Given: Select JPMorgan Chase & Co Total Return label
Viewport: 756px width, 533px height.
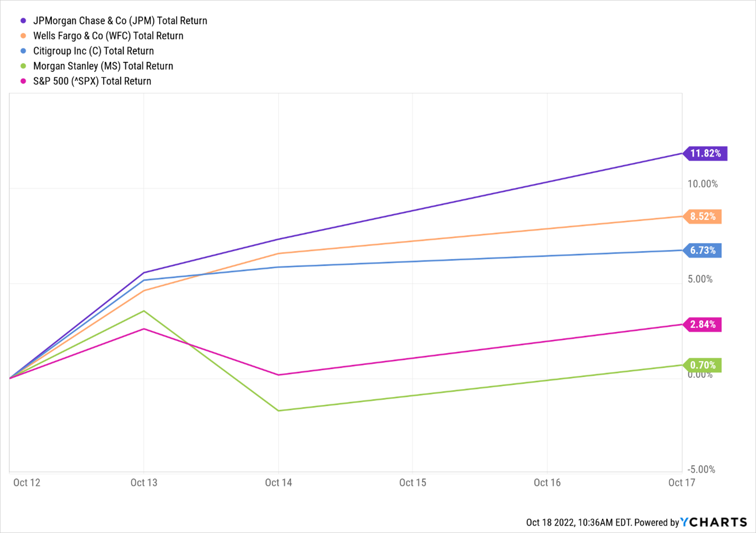Looking at the screenshot, I should pos(120,21).
